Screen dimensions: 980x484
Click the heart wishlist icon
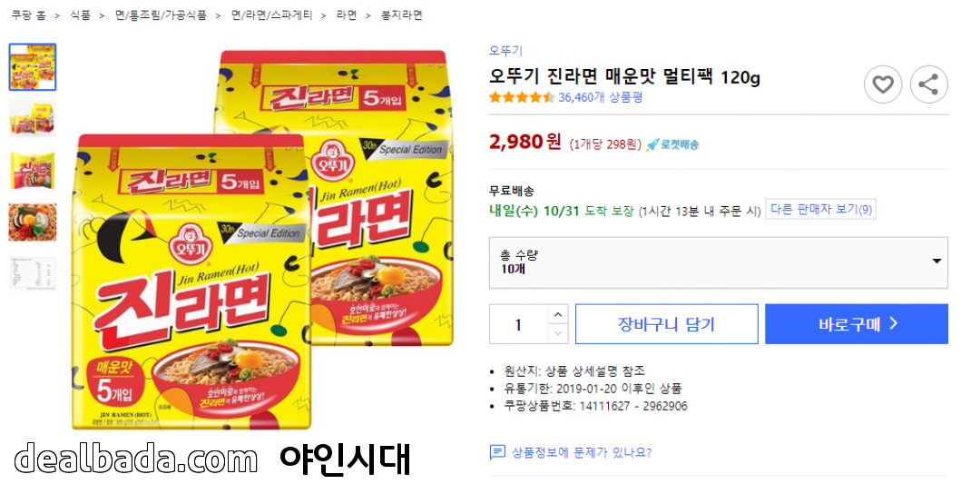point(883,84)
